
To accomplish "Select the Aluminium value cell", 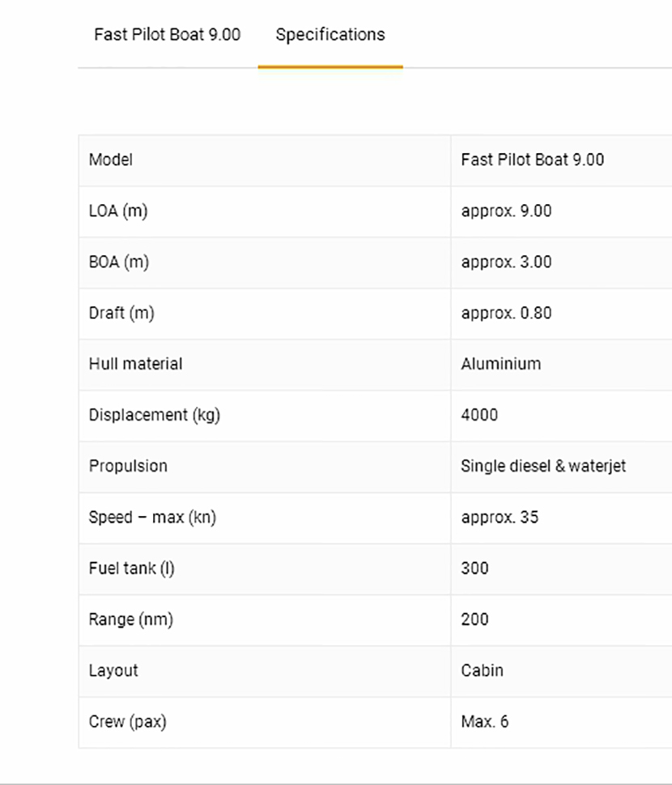I will tap(500, 364).
